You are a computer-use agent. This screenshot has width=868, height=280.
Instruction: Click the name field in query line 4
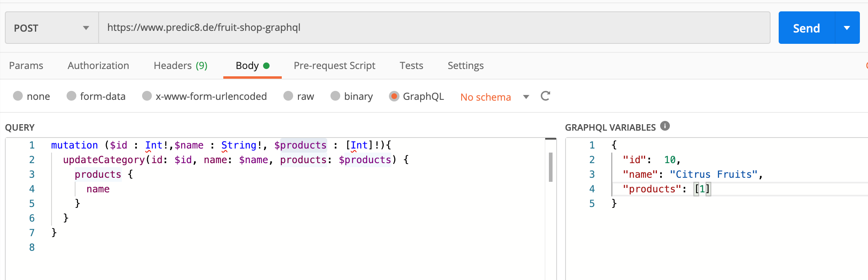(x=98, y=189)
